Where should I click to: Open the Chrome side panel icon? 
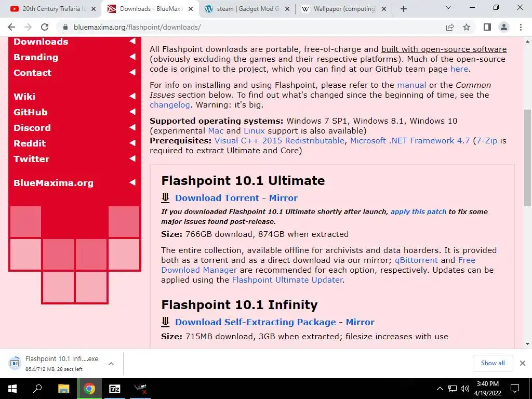coord(487,27)
